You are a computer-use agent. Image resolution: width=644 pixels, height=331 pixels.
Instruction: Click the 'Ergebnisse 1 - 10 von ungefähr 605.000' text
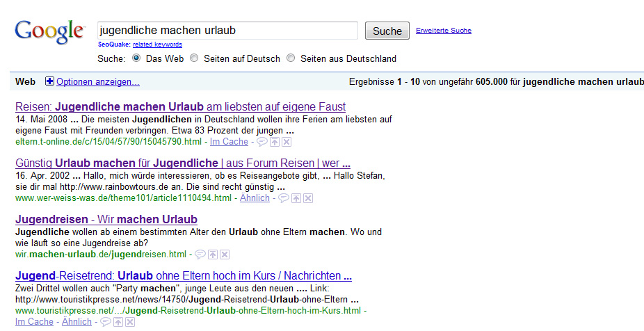428,82
